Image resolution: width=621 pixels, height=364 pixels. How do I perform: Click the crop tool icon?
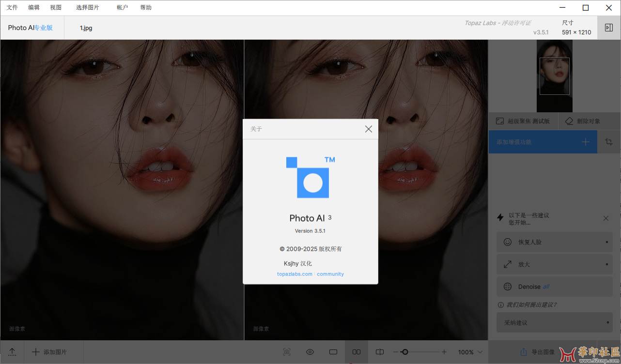609,142
